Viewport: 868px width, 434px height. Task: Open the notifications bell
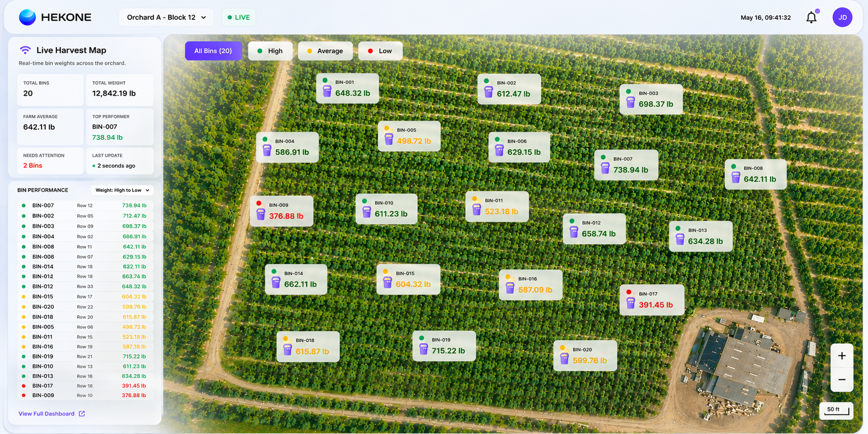point(811,17)
